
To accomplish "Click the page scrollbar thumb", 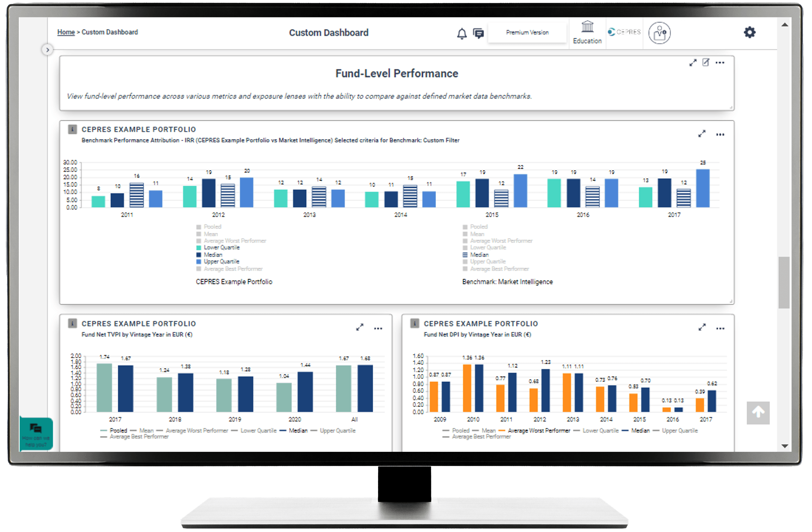I will tap(784, 283).
